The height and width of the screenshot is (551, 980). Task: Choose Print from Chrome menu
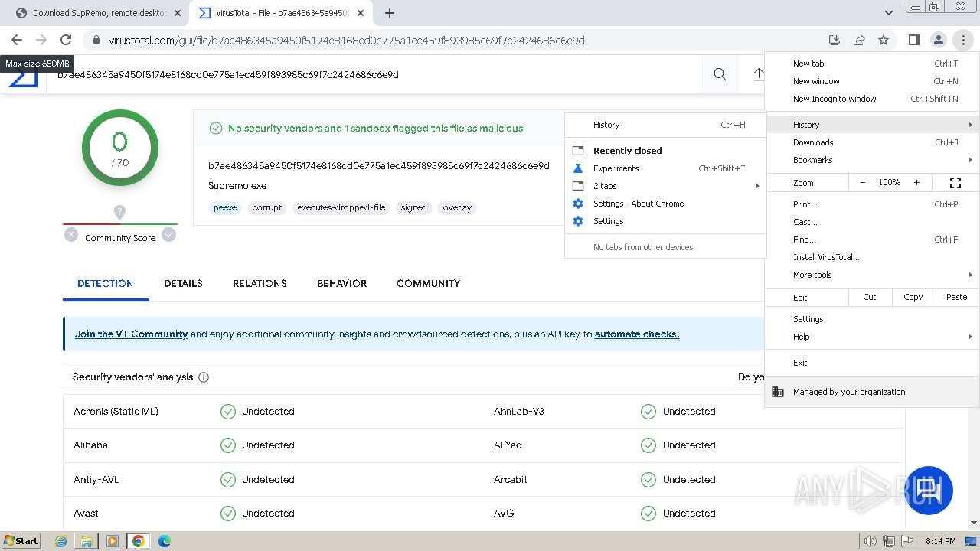tap(872, 204)
